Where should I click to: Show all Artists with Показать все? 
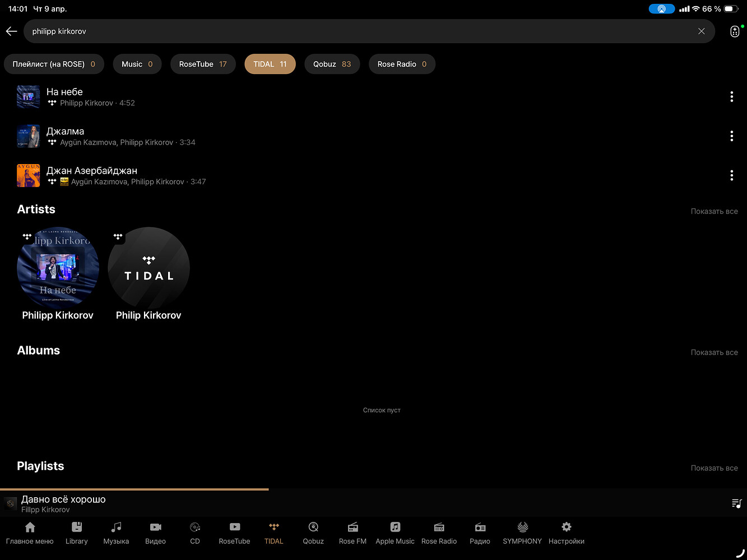[x=714, y=211]
